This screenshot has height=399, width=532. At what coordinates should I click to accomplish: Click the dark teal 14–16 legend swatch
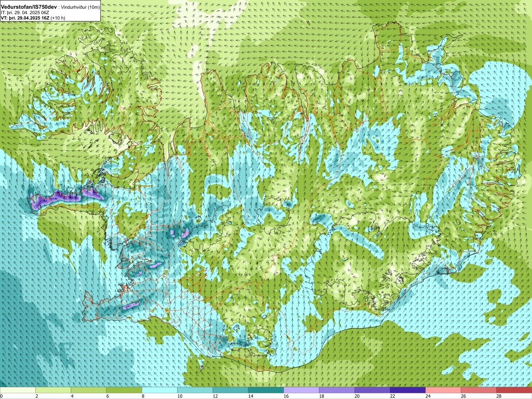pyautogui.click(x=266, y=390)
